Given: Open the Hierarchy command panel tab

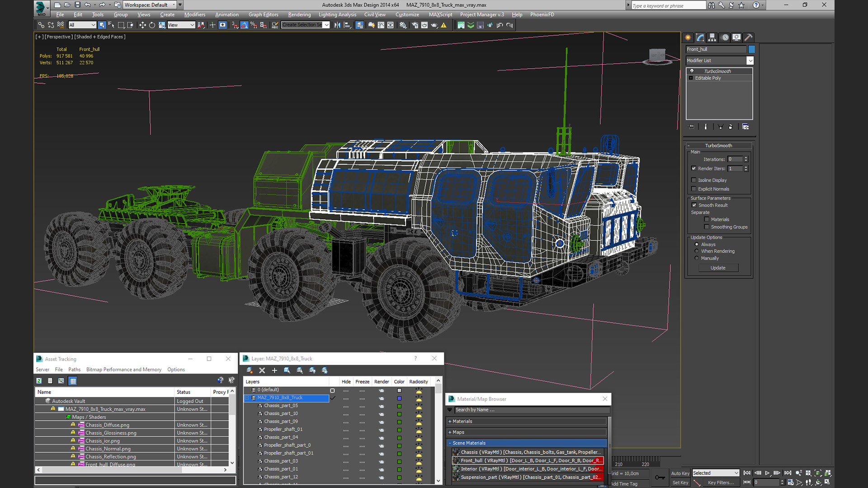Looking at the screenshot, I should (712, 38).
